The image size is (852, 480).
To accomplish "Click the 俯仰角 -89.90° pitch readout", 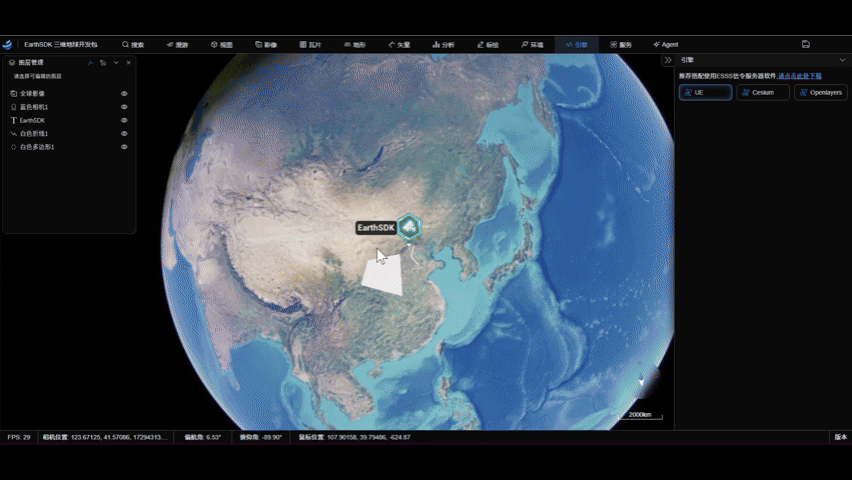I will tap(261, 437).
